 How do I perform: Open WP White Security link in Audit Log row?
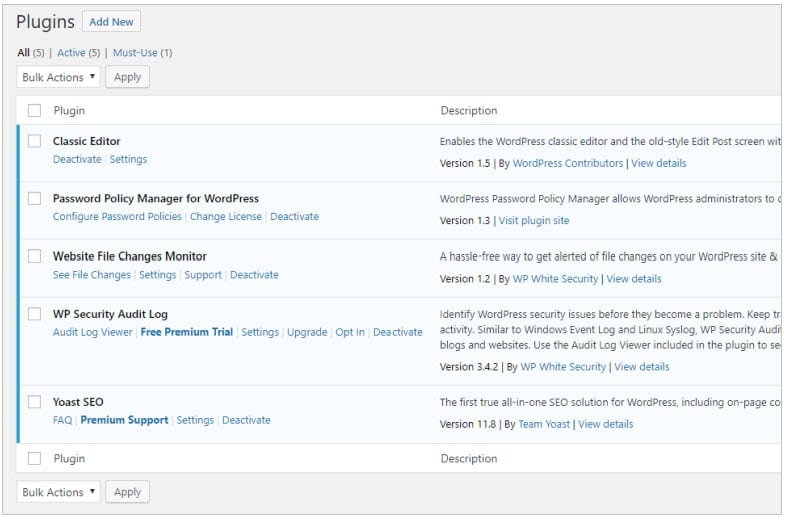[563, 366]
